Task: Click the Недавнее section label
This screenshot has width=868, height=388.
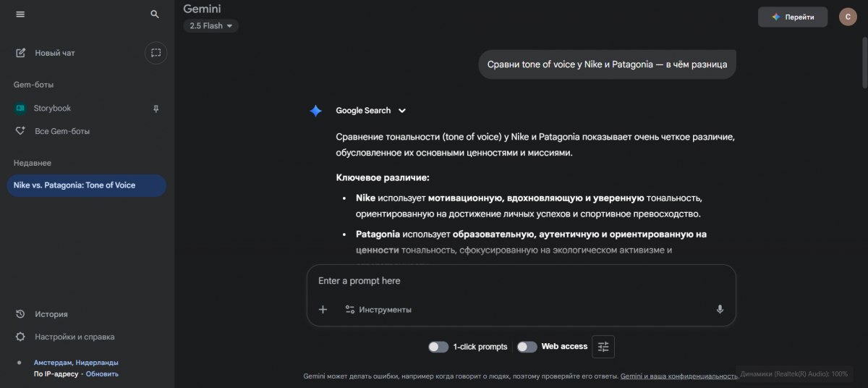Action: point(33,163)
